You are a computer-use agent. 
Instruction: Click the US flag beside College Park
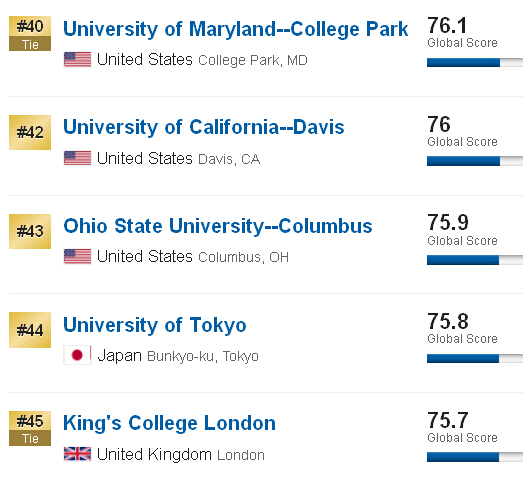coord(77,59)
